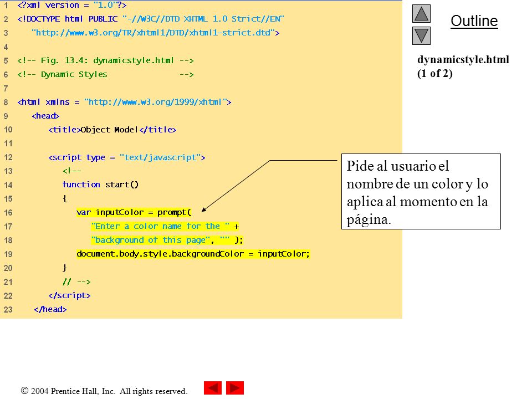The image size is (532, 399).
Task: Select the title Object Model line
Action: coord(112,130)
